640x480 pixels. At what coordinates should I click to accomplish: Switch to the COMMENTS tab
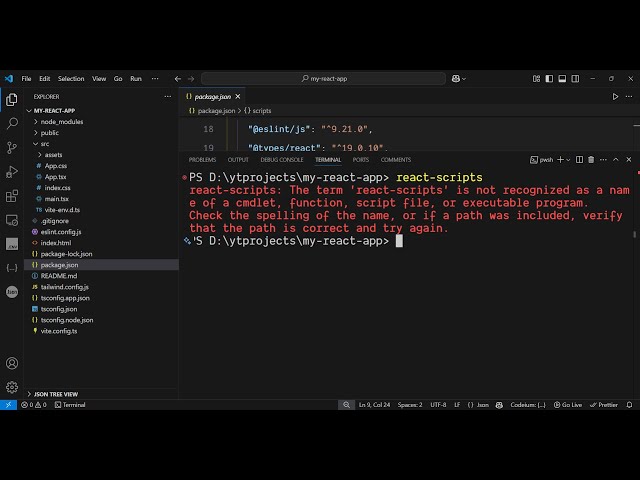[396, 160]
